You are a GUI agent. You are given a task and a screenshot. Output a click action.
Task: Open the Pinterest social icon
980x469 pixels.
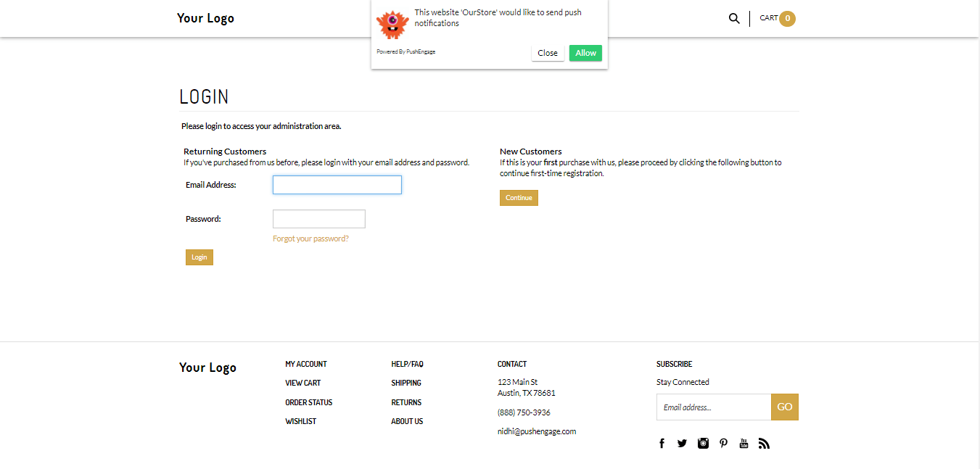coord(723,443)
